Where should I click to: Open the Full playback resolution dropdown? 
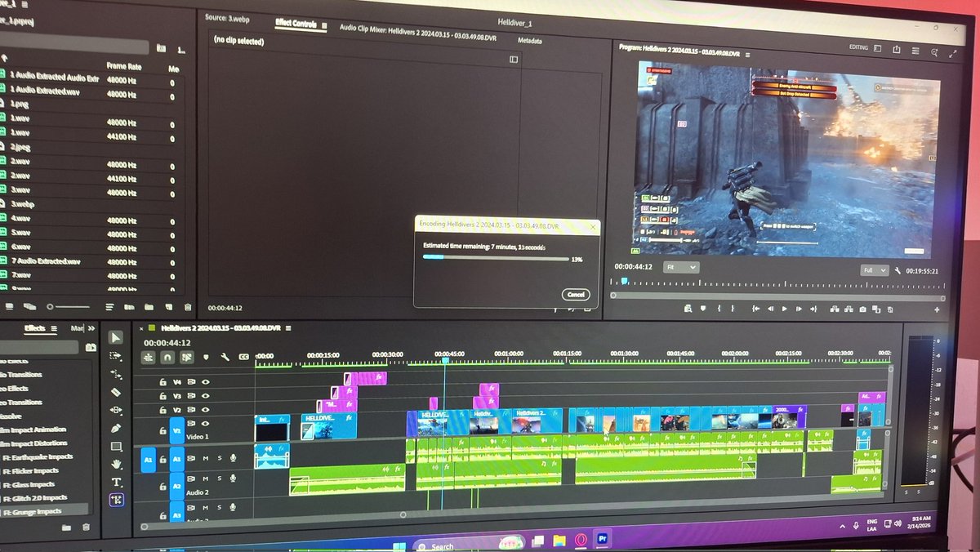point(873,269)
